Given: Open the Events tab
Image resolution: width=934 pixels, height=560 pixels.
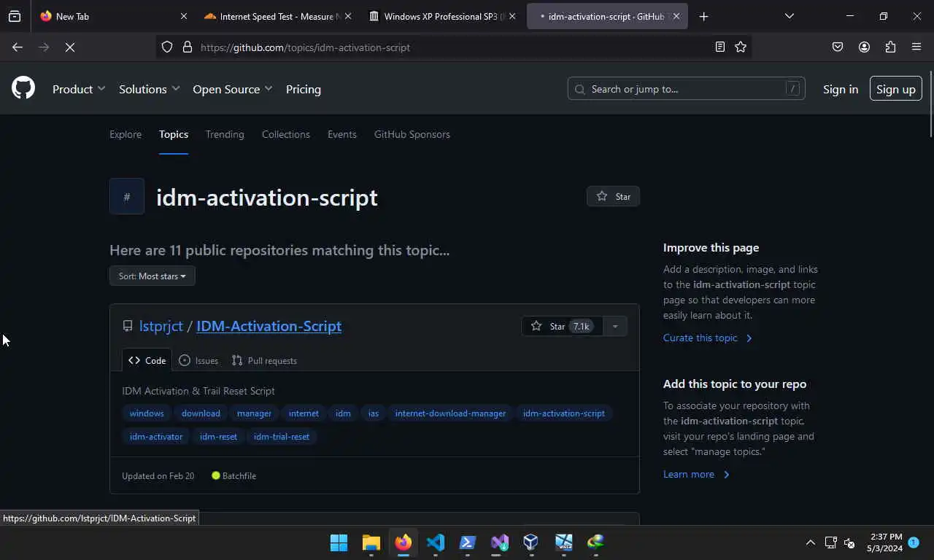Looking at the screenshot, I should tap(342, 134).
